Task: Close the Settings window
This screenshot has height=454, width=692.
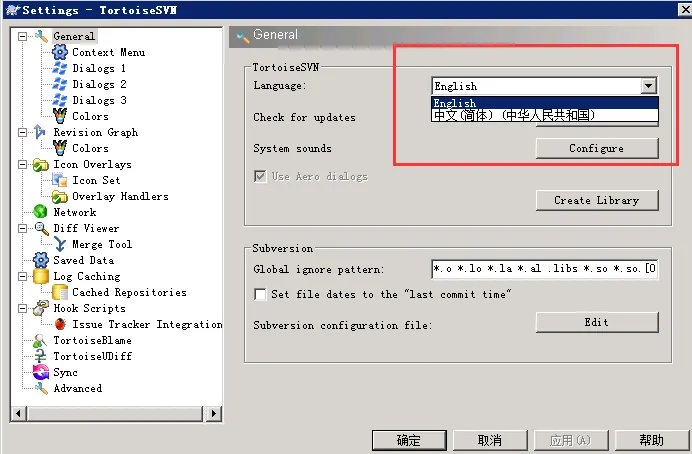Action: [x=685, y=10]
